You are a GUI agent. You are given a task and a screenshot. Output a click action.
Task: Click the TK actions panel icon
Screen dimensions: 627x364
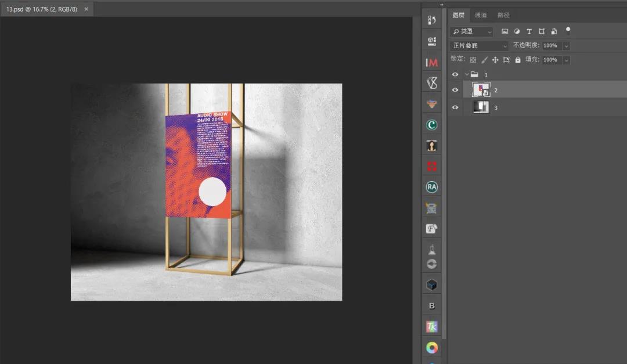tap(431, 327)
